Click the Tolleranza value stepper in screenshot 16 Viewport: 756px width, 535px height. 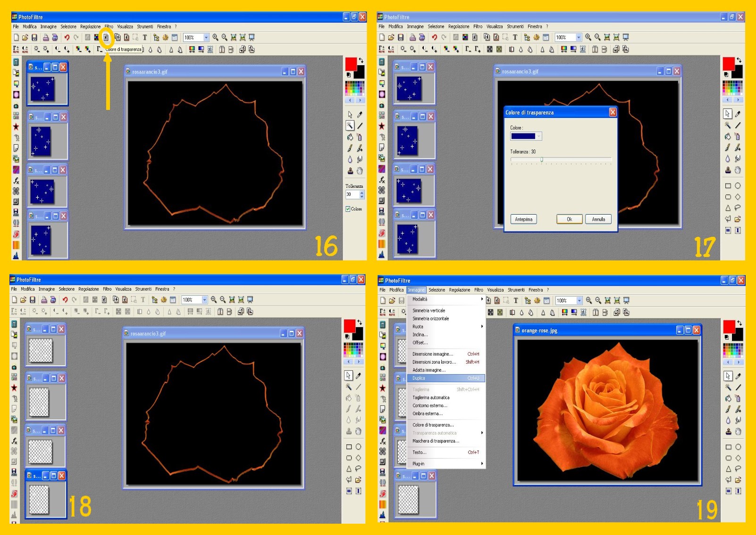[362, 194]
